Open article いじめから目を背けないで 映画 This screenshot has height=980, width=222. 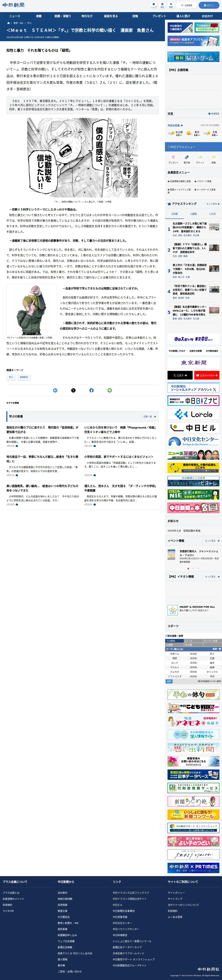[x=120, y=430]
